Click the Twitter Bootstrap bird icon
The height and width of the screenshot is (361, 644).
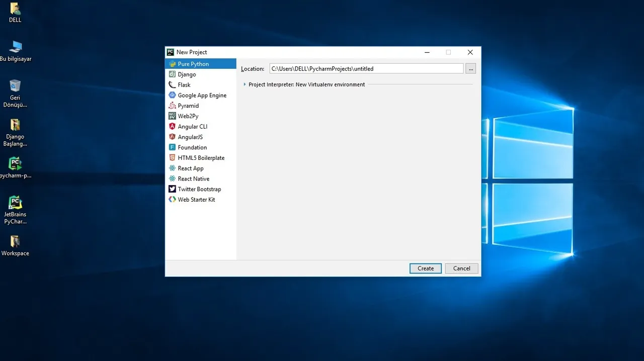(x=172, y=189)
